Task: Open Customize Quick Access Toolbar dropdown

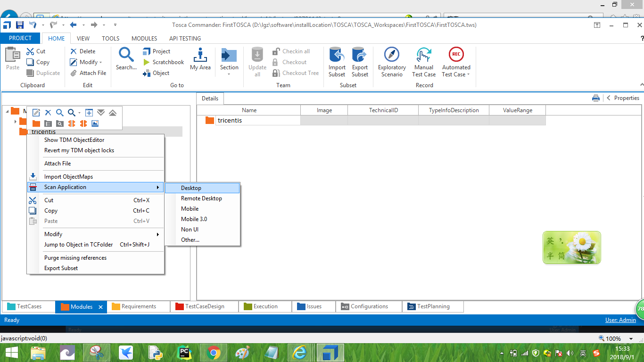Action: click(x=116, y=25)
